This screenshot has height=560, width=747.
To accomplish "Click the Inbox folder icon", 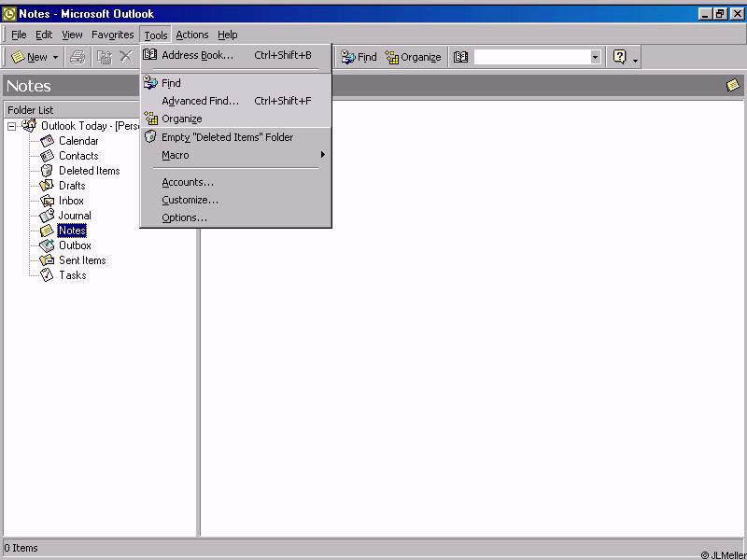I will [x=47, y=201].
